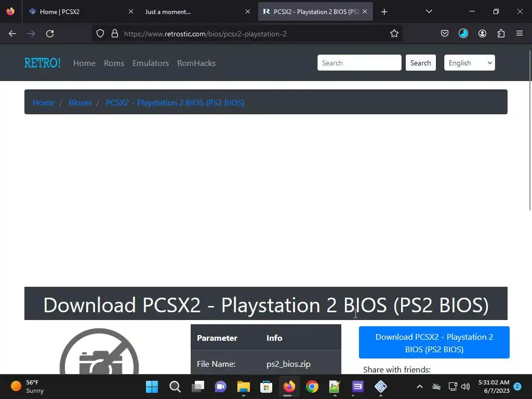Select the PCSX2 Playstation 2 BIOS tab
532x399 pixels.
(x=315, y=11)
